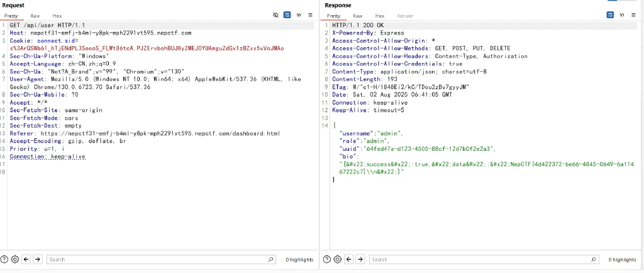
Task: Open Request search settings gear
Action: (15, 259)
